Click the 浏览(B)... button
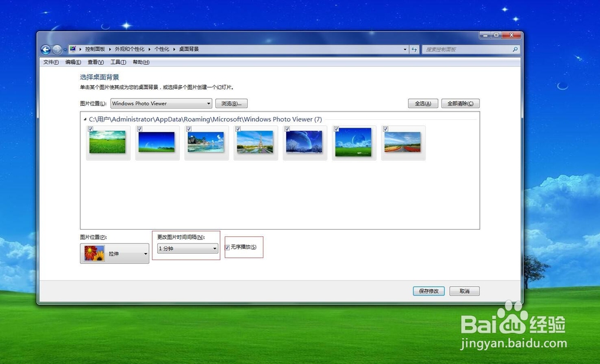The height and width of the screenshot is (364, 600). tap(232, 103)
